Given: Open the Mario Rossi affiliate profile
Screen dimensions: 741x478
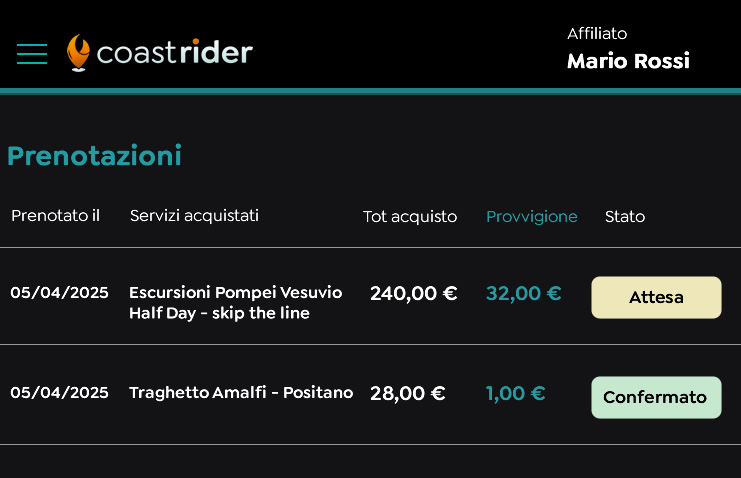Looking at the screenshot, I should coord(628,61).
